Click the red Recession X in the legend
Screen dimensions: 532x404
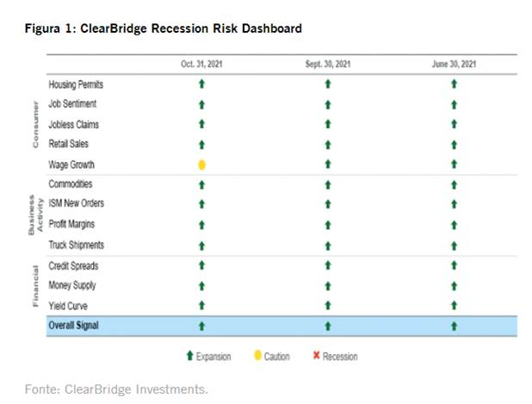pyautogui.click(x=316, y=356)
